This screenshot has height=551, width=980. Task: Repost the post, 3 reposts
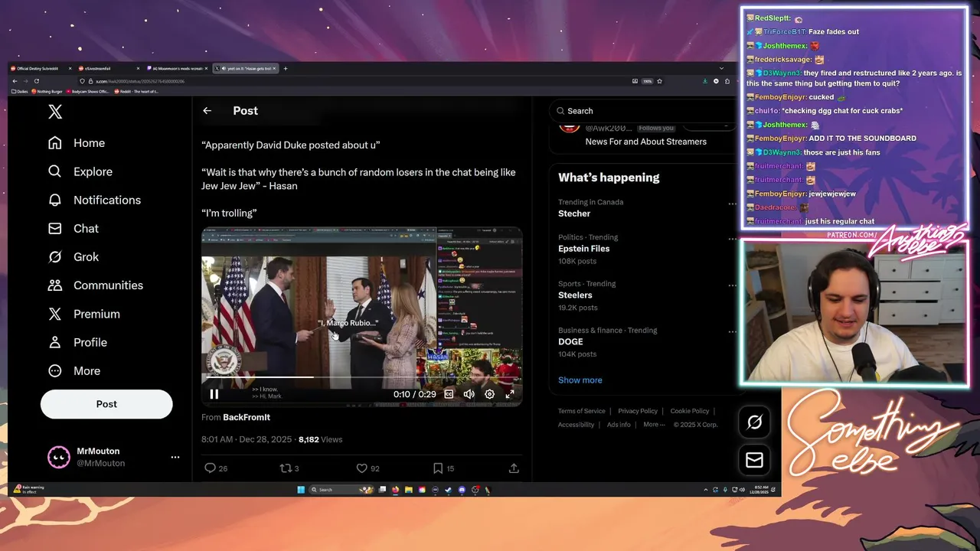289,468
